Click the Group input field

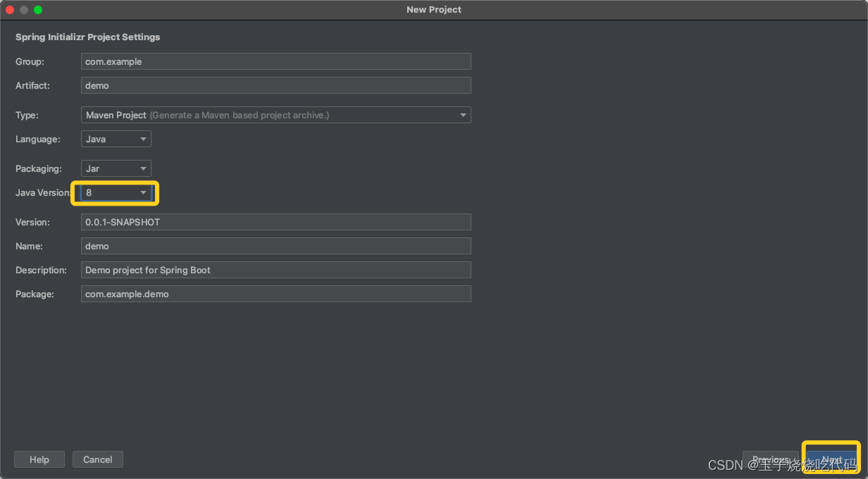click(275, 61)
